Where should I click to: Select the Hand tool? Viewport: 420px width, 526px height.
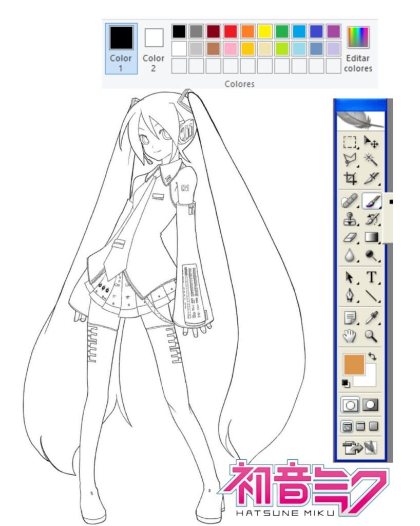349,336
